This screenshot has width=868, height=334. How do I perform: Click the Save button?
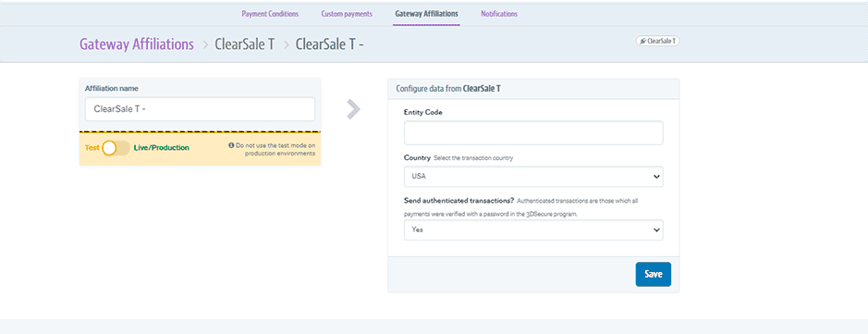click(654, 274)
